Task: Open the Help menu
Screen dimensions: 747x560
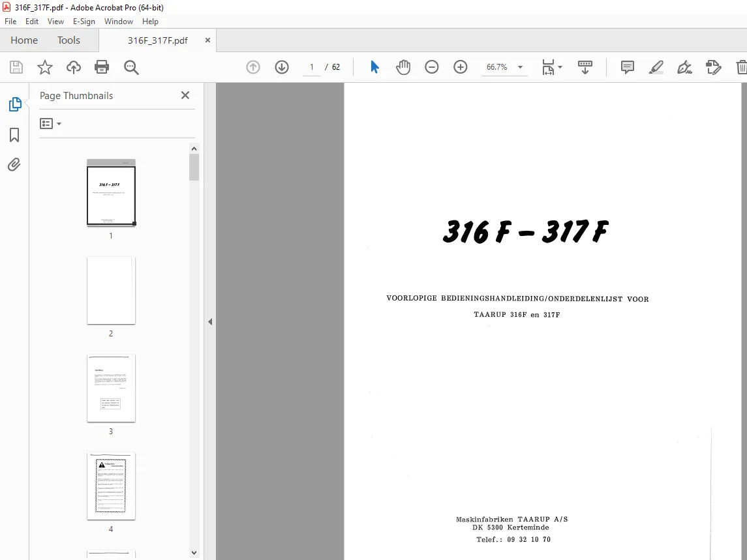Action: (x=150, y=22)
